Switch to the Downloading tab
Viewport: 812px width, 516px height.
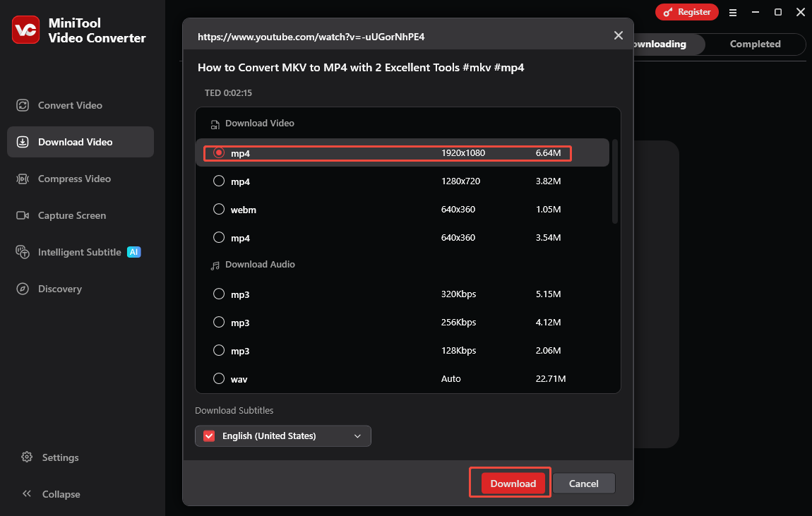[x=659, y=44]
